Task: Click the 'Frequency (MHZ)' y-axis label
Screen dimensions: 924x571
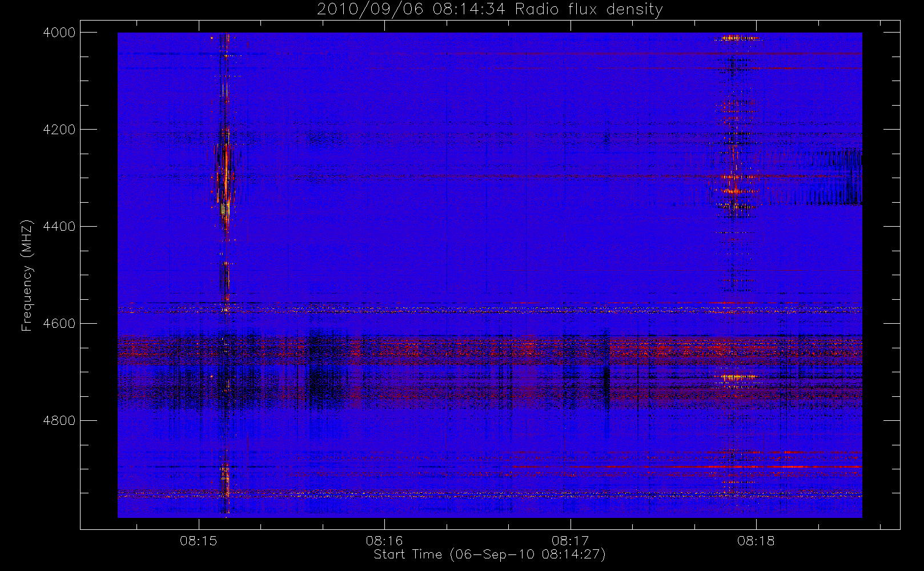Action: 27,276
